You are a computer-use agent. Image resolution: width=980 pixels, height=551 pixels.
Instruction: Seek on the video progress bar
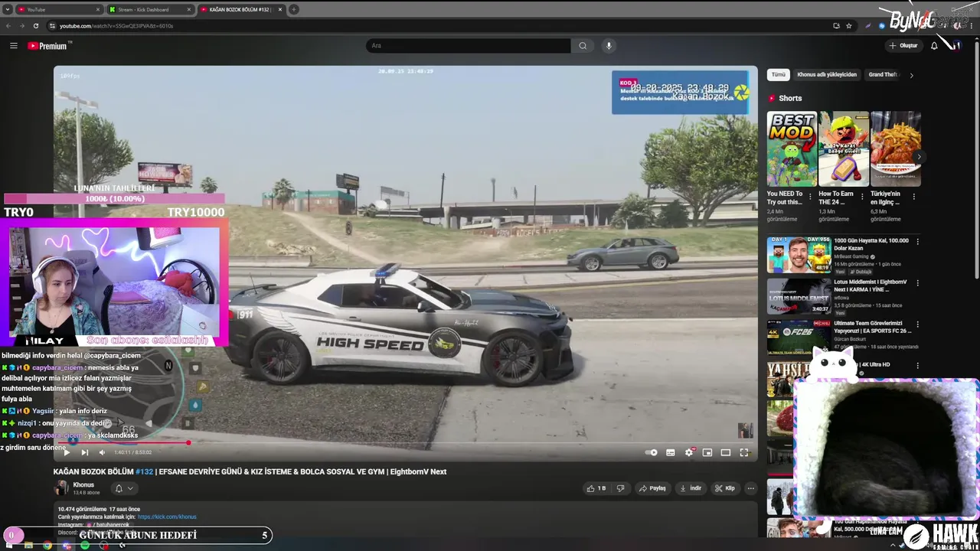(406, 442)
